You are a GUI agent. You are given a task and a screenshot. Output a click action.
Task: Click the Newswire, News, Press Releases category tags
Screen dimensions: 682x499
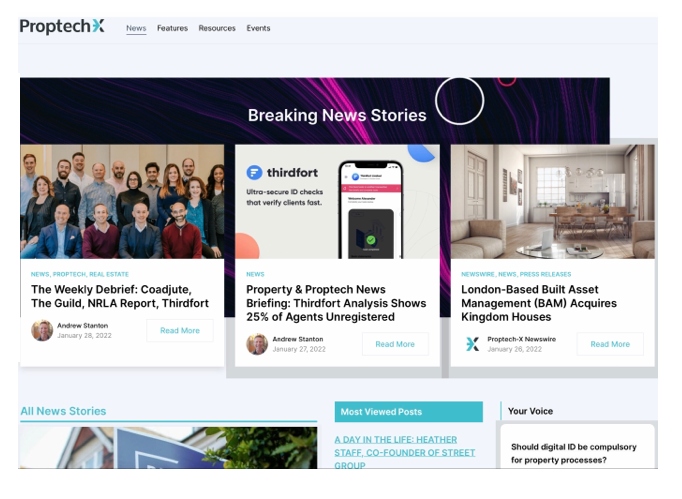point(516,274)
